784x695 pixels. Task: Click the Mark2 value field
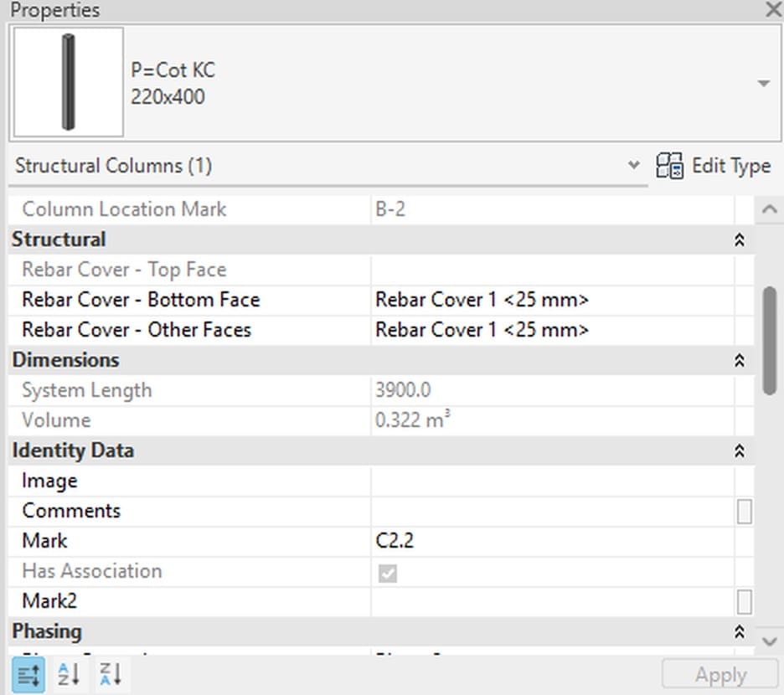[553, 601]
